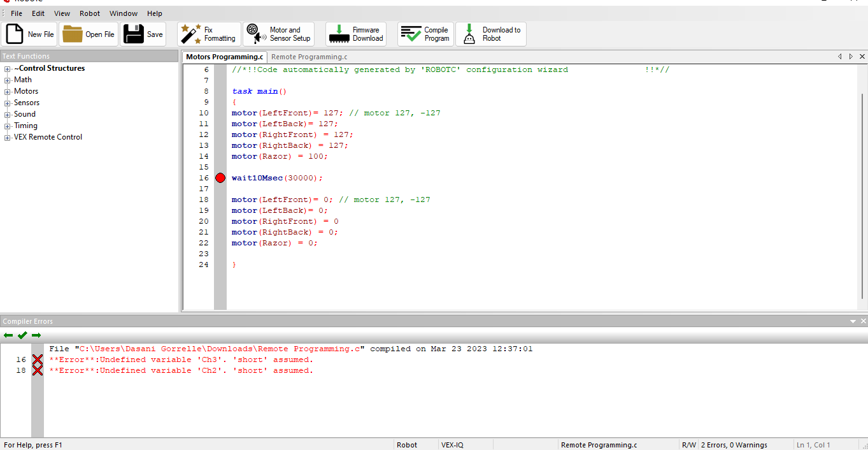868x450 pixels.
Task: Switch to the Remote Programming.c tab
Action: (x=309, y=57)
